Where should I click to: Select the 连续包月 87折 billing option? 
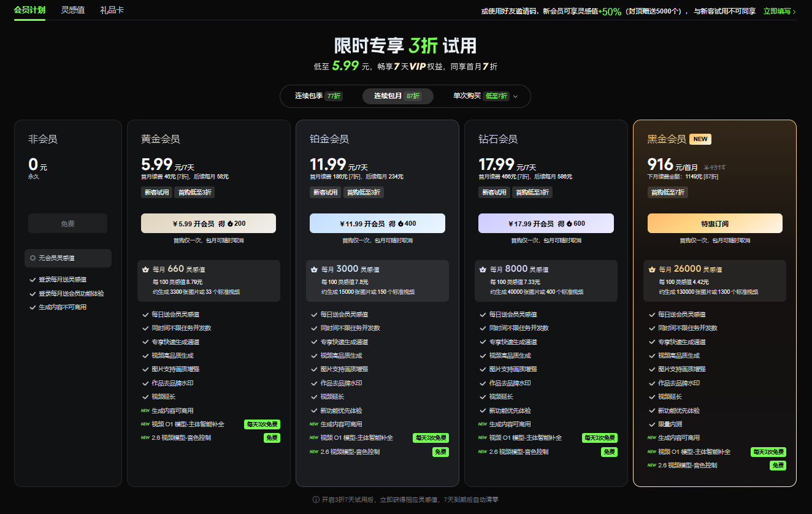pos(397,96)
